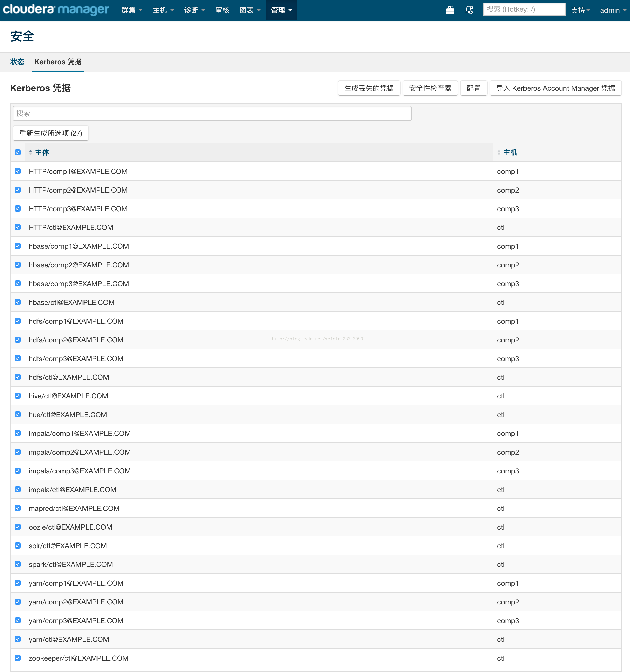Open the 审核 menu item
The width and height of the screenshot is (630, 672).
coord(222,10)
